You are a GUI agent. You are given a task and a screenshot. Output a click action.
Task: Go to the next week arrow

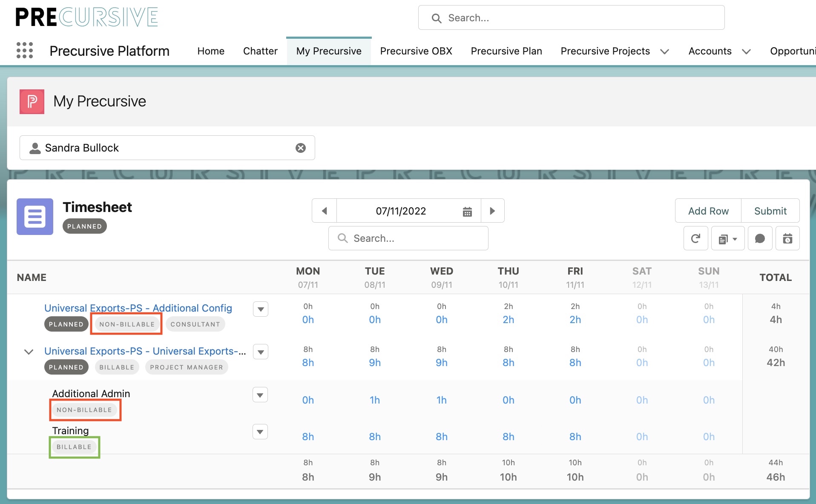click(x=493, y=211)
